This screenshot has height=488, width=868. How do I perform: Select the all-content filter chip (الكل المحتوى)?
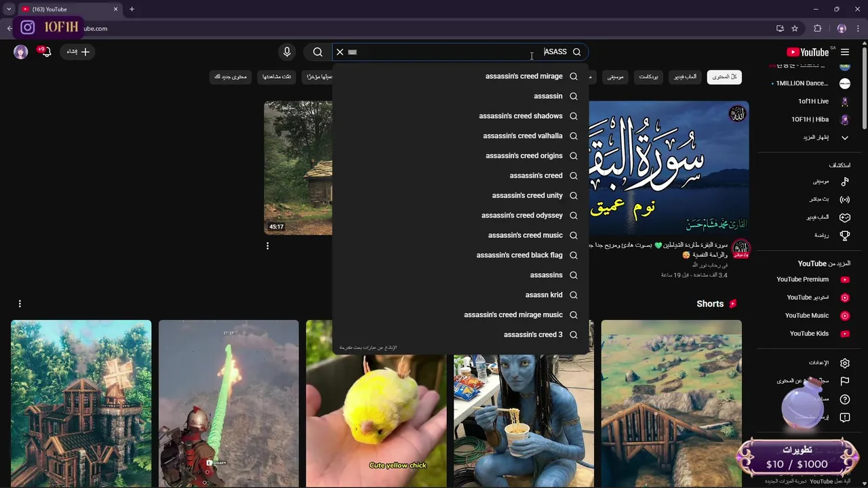point(724,77)
